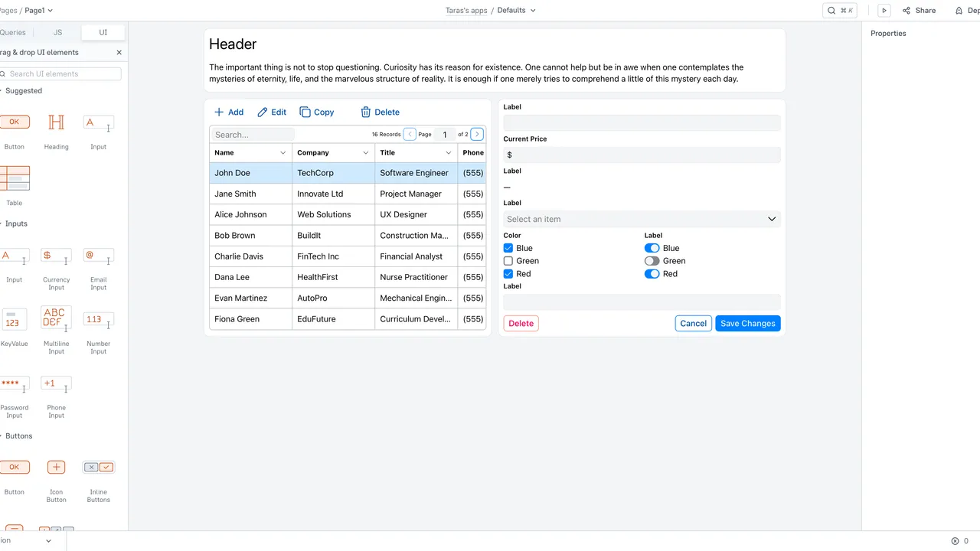This screenshot has height=551, width=980.
Task: Pick the Number Input widget
Action: pyautogui.click(x=98, y=320)
